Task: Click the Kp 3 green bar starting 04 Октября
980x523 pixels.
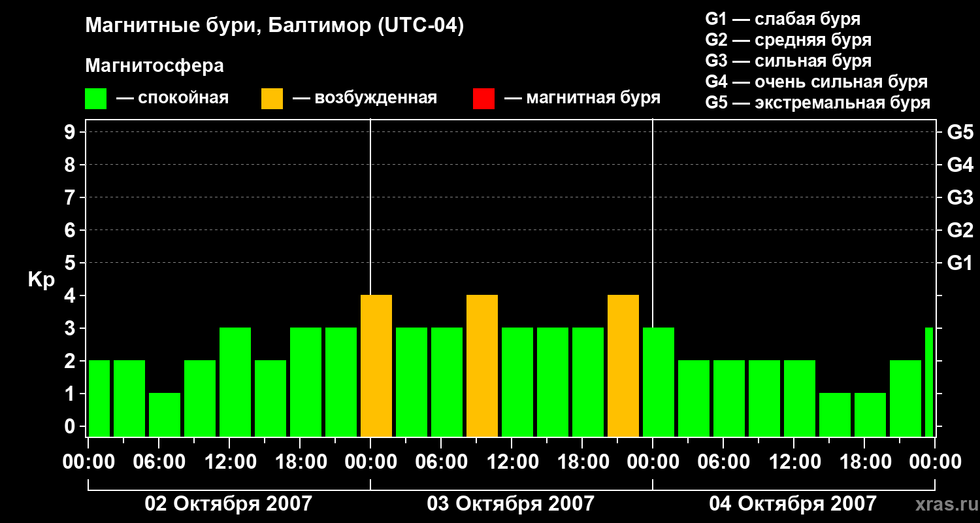Action: coord(659,382)
